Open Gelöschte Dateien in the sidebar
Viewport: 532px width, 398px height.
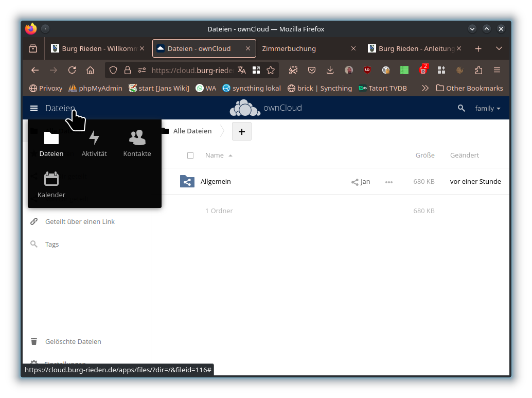pos(73,341)
